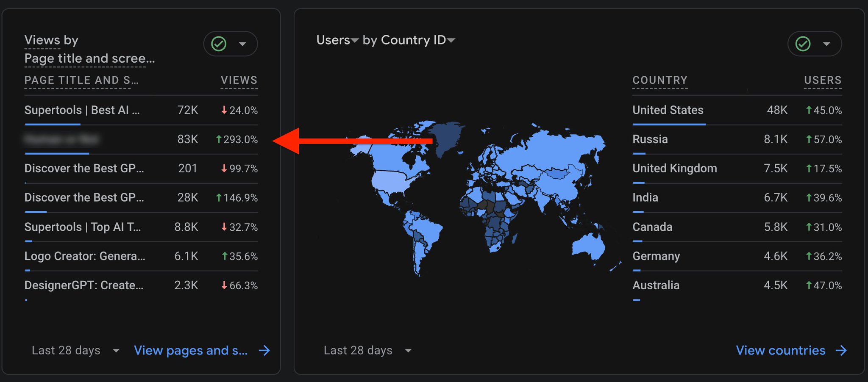Click the 293.0% increase value
The height and width of the screenshot is (382, 868).
[236, 140]
